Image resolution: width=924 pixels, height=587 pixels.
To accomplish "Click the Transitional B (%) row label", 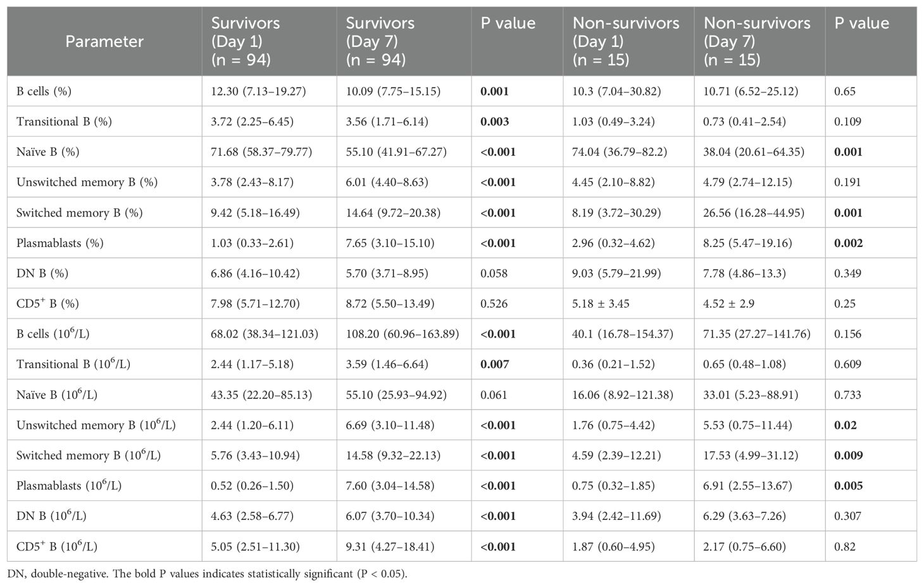I will [64, 122].
